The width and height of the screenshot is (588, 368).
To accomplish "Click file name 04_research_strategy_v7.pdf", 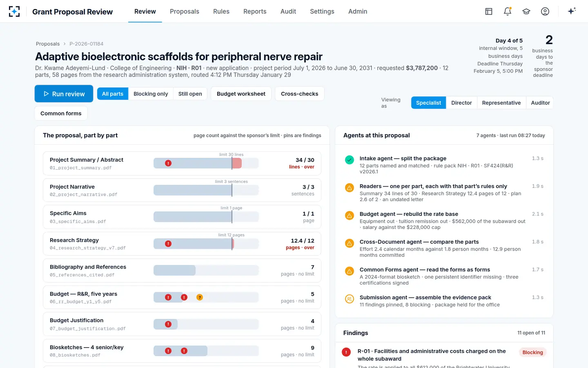I will [x=88, y=248].
